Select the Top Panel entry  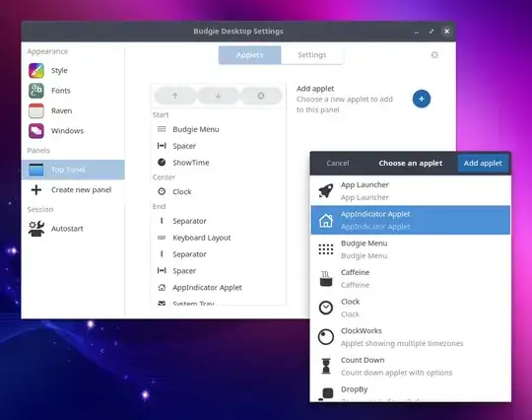click(73, 170)
